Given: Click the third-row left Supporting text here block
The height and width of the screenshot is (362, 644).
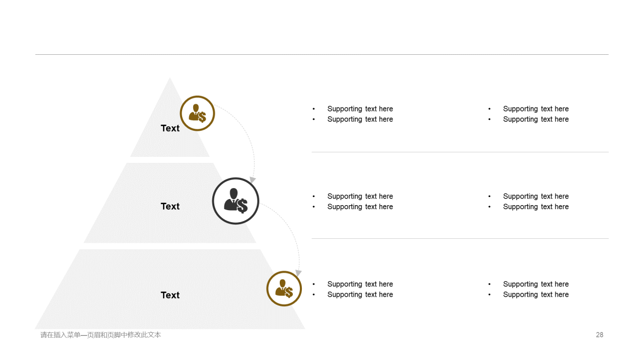Looking at the screenshot, I should coord(353,289).
